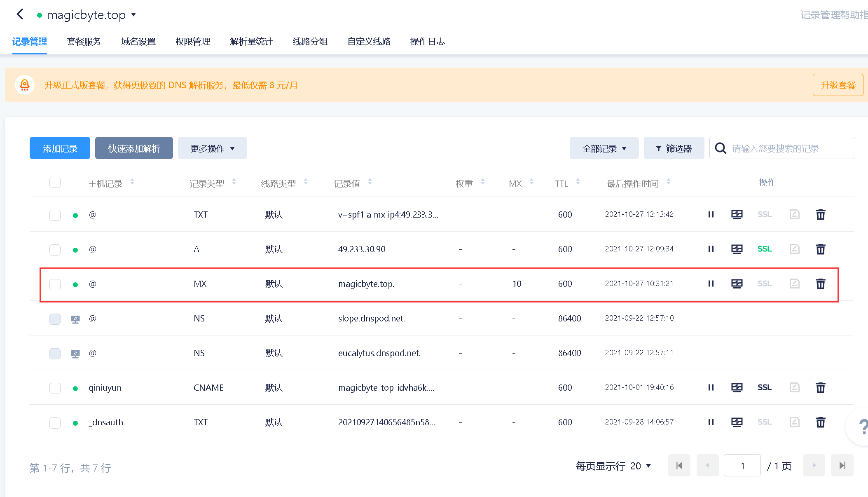Switch to the 套餐服务 tab
This screenshot has height=497, width=868.
click(84, 42)
